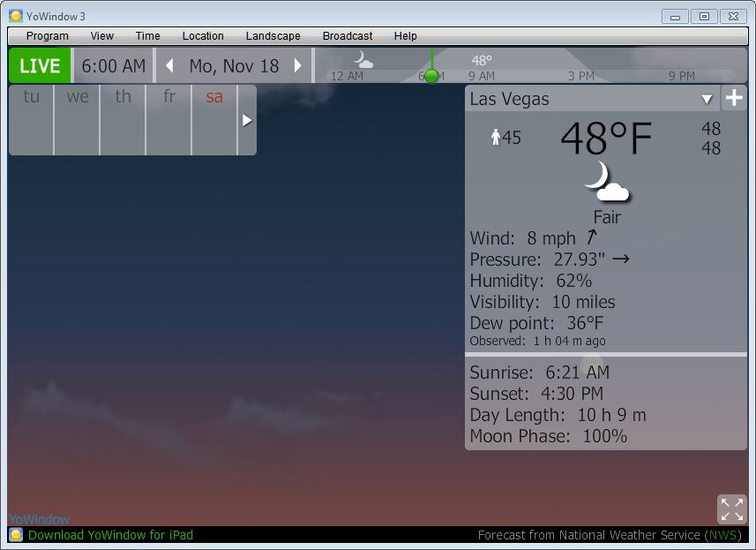Click the green time slider handle

[431, 76]
